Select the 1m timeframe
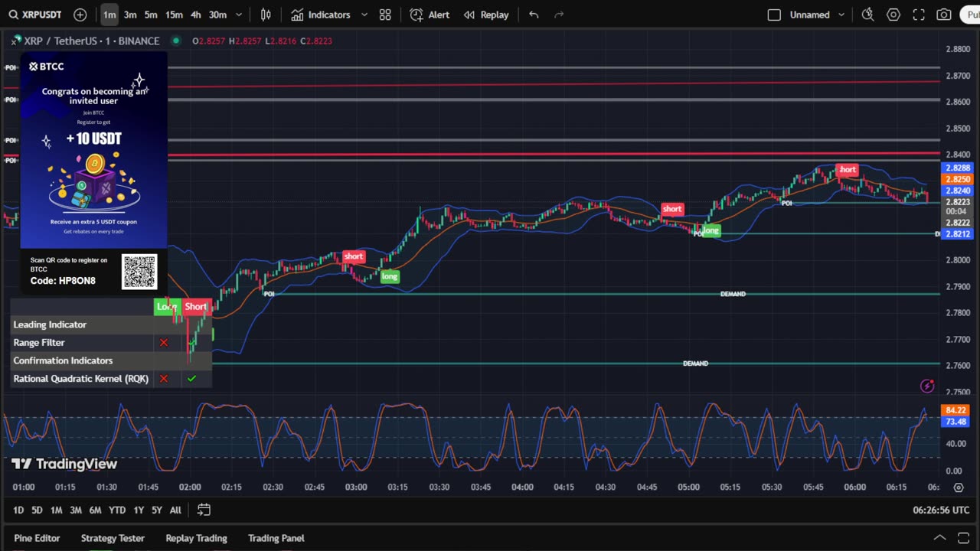Screen dimensions: 980x551 click(x=109, y=15)
